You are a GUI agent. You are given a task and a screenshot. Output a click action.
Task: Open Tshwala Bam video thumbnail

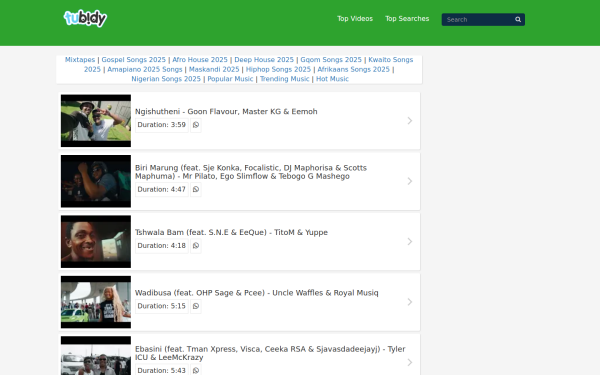pyautogui.click(x=96, y=241)
